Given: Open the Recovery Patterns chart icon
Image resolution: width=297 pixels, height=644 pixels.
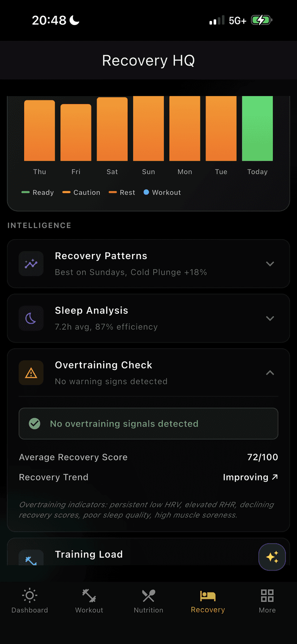Looking at the screenshot, I should [x=31, y=264].
